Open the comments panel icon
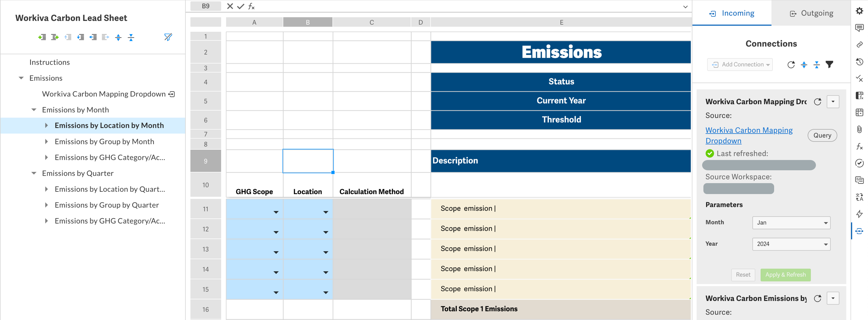Screen dimensions: 868x320 860,28
